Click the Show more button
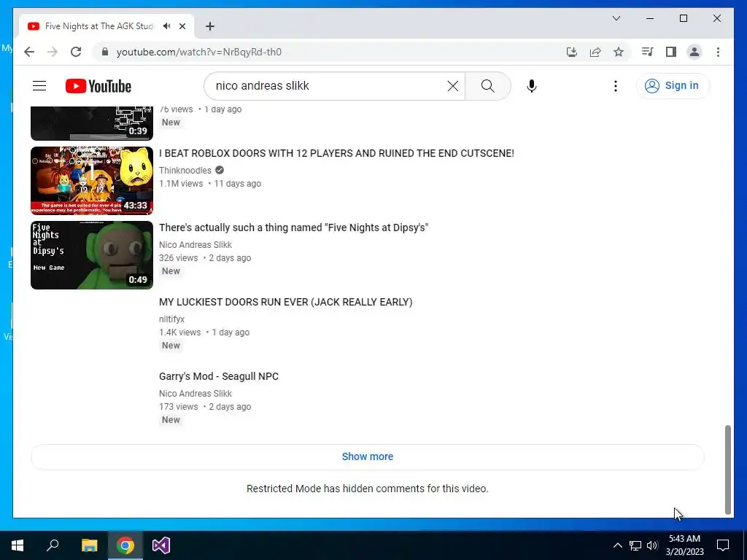The height and width of the screenshot is (560, 747). (368, 456)
